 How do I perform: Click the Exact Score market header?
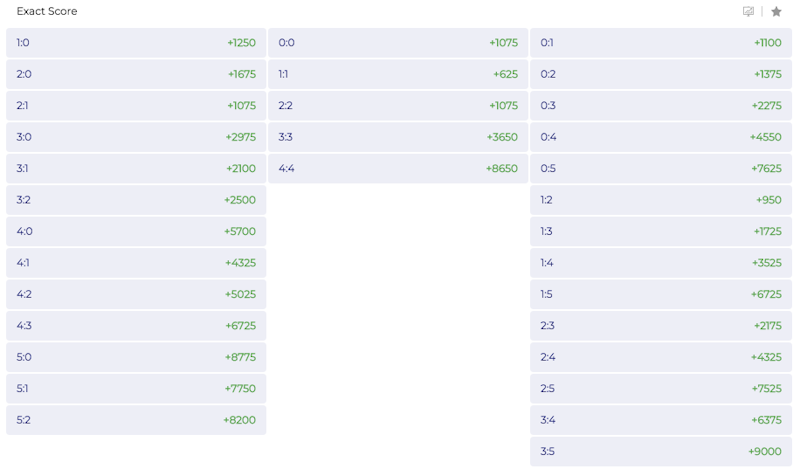coord(47,11)
